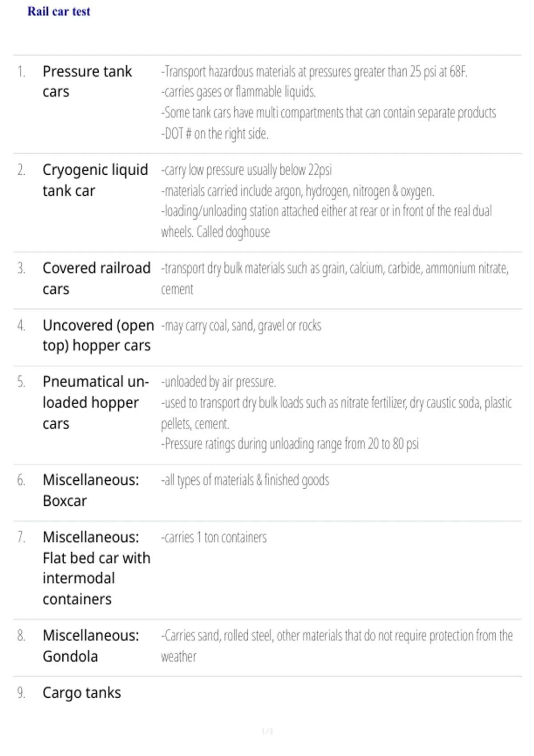
Task: Click the definition mentioning 25 psi at 68F
Action: 314,72
